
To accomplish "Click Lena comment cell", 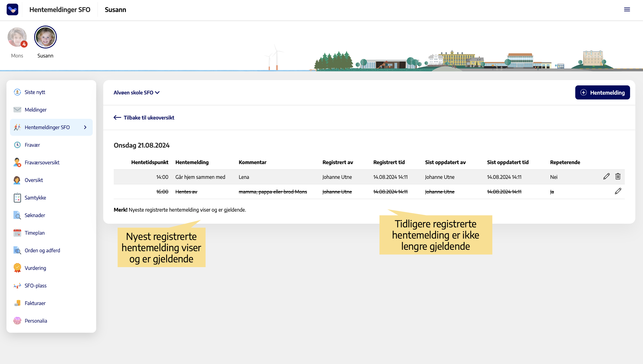I will [x=244, y=177].
